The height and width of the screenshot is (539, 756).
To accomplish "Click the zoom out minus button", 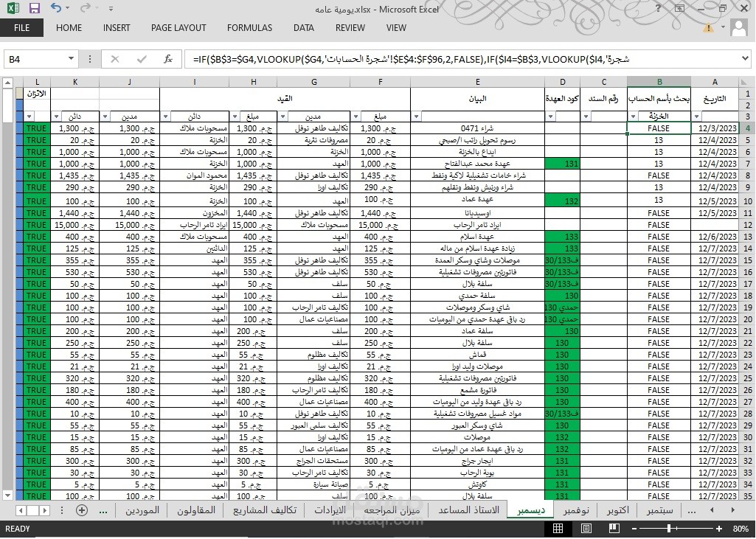I will coord(634,529).
